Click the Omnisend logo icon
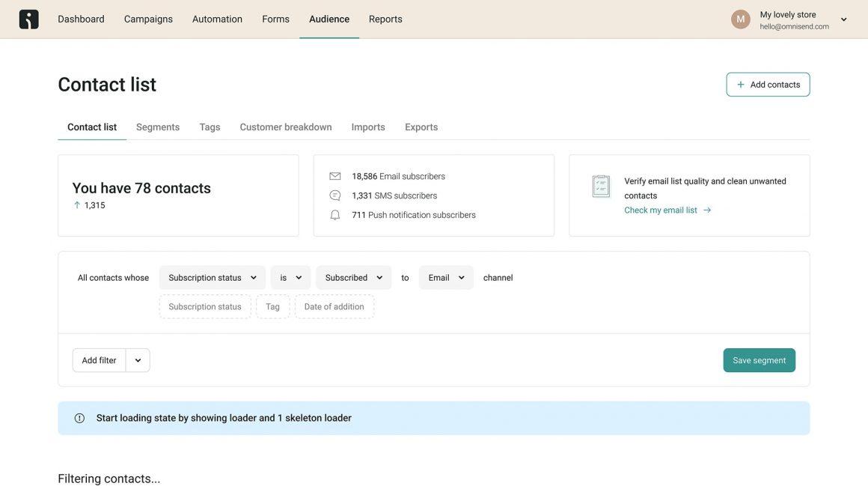868x489 pixels. click(x=28, y=19)
